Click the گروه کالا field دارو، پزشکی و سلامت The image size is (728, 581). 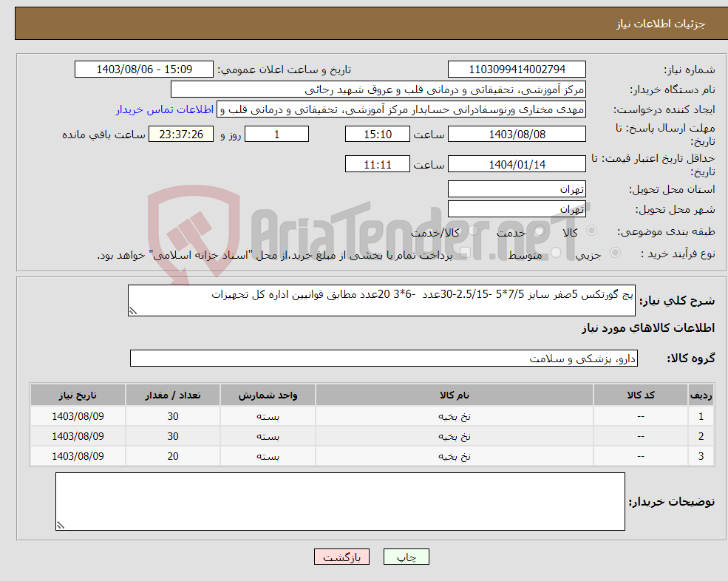(384, 358)
